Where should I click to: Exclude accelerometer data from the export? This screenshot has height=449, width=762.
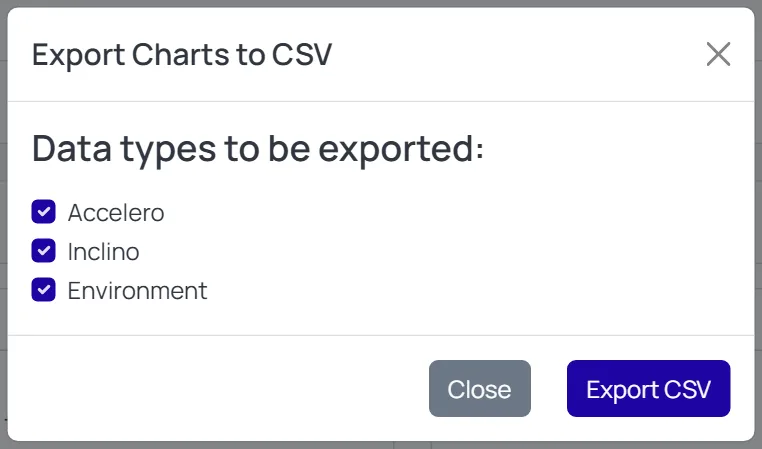[44, 212]
